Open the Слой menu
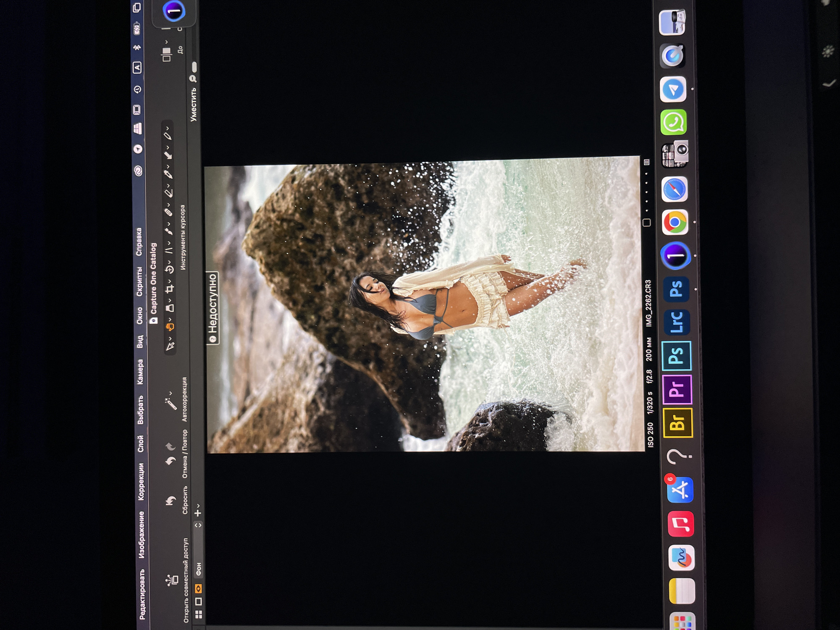840x630 pixels. point(141,444)
